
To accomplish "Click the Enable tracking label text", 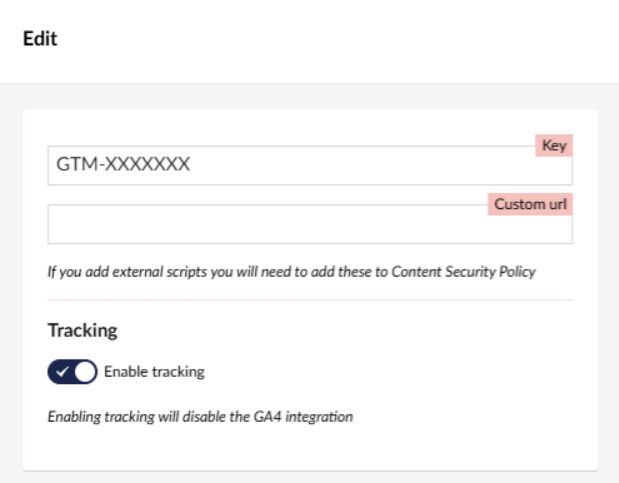I will [154, 372].
